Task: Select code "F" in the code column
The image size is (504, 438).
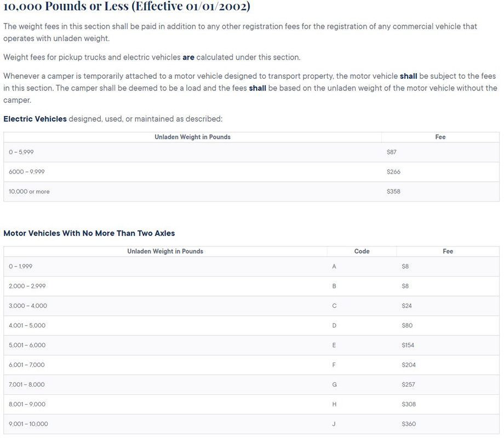Action: 334,365
